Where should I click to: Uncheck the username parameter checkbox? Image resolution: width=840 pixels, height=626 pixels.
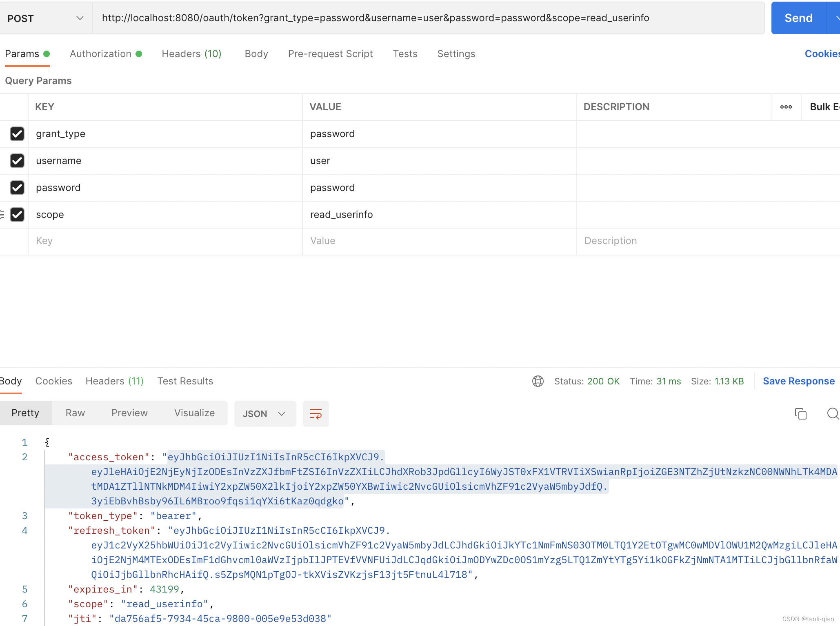click(17, 161)
